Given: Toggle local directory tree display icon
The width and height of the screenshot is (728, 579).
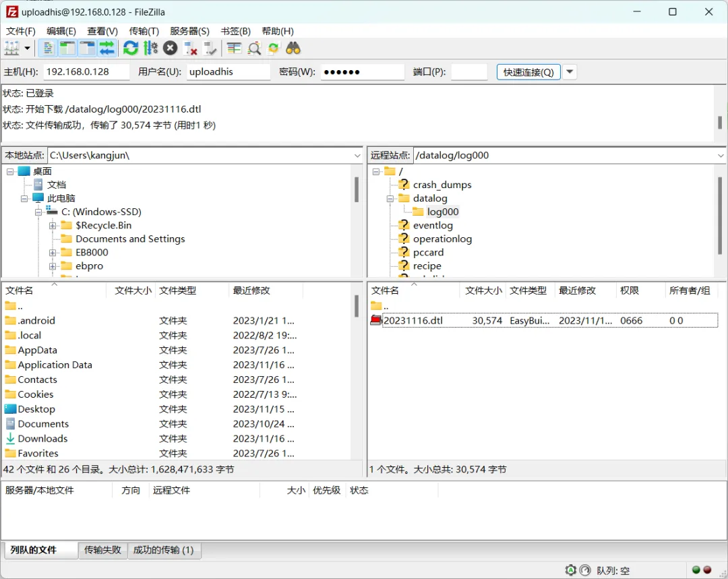Looking at the screenshot, I should tap(67, 48).
